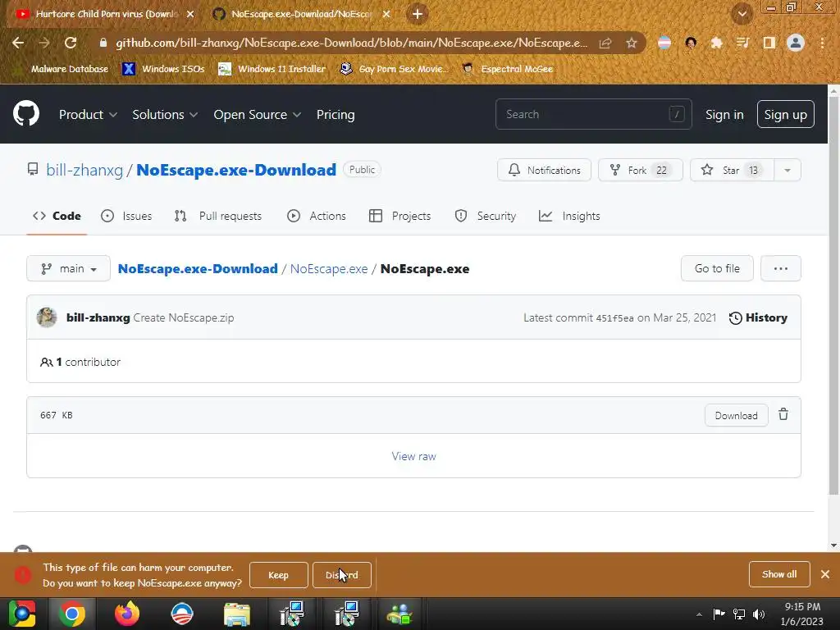Keep the NoEscape.exe download

tap(279, 575)
